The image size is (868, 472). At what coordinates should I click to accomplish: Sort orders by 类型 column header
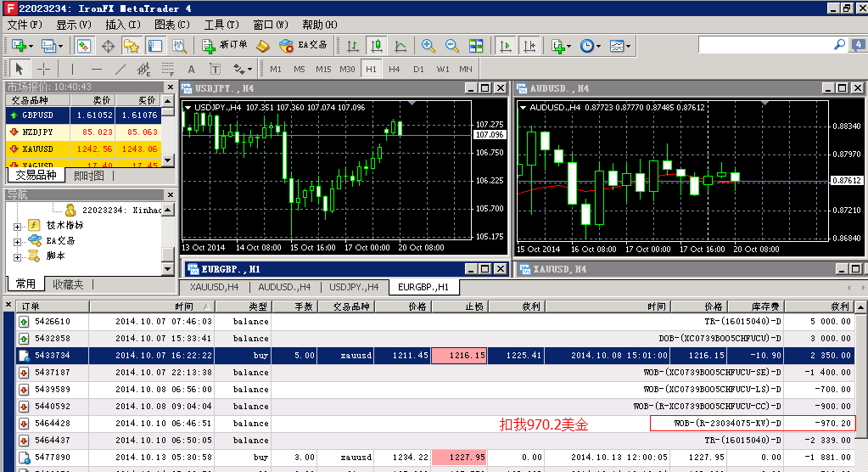[243, 306]
